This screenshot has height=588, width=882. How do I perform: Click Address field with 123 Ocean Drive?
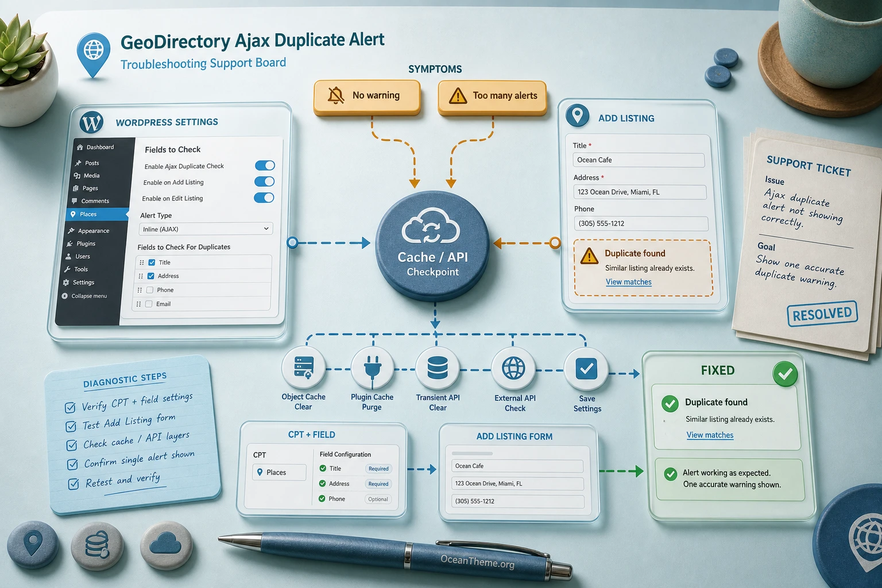(640, 192)
